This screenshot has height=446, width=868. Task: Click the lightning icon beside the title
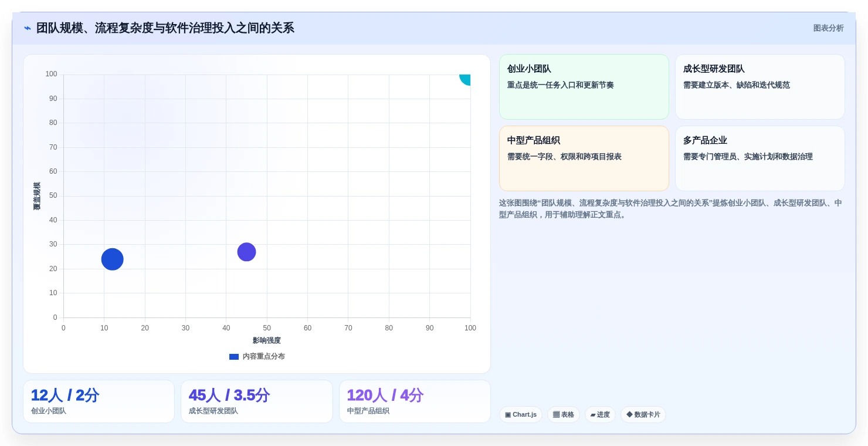[27, 28]
